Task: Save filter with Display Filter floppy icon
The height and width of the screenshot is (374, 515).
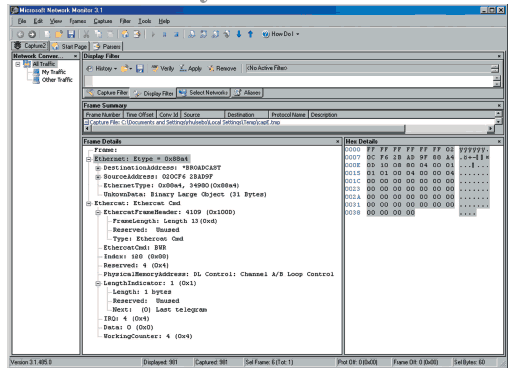Action: [140, 68]
